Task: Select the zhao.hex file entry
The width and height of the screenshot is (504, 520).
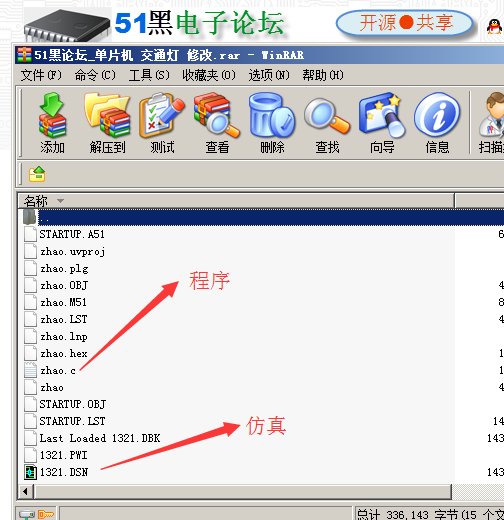Action: coord(63,353)
